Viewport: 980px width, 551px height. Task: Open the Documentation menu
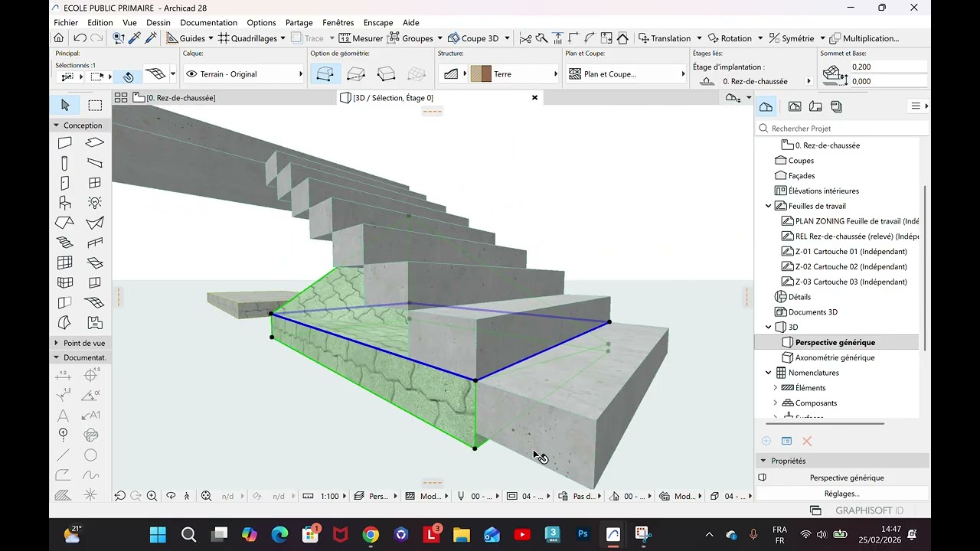[x=209, y=23]
